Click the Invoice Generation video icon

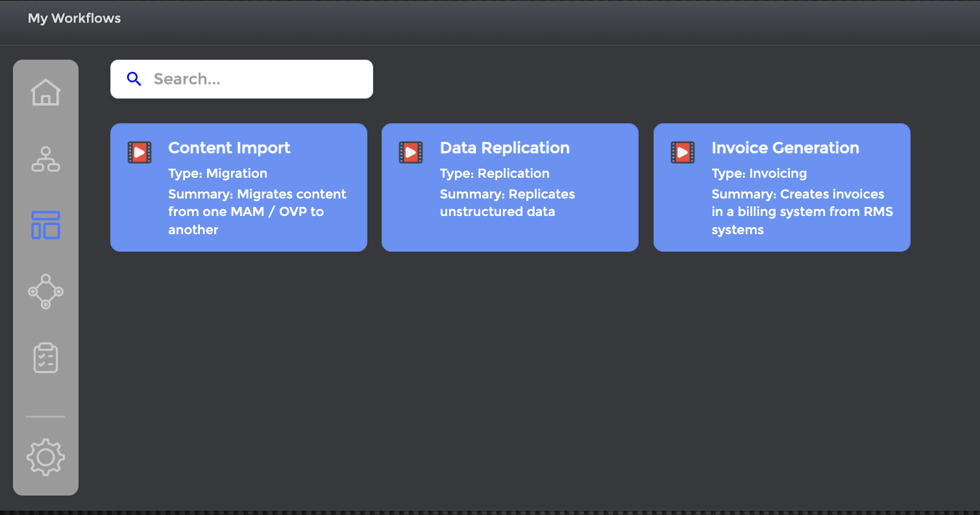[683, 152]
